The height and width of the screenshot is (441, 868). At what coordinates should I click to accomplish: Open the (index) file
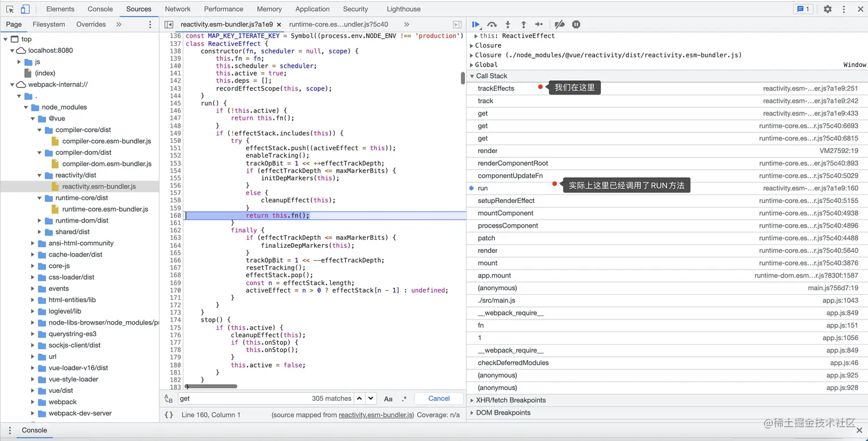point(45,73)
